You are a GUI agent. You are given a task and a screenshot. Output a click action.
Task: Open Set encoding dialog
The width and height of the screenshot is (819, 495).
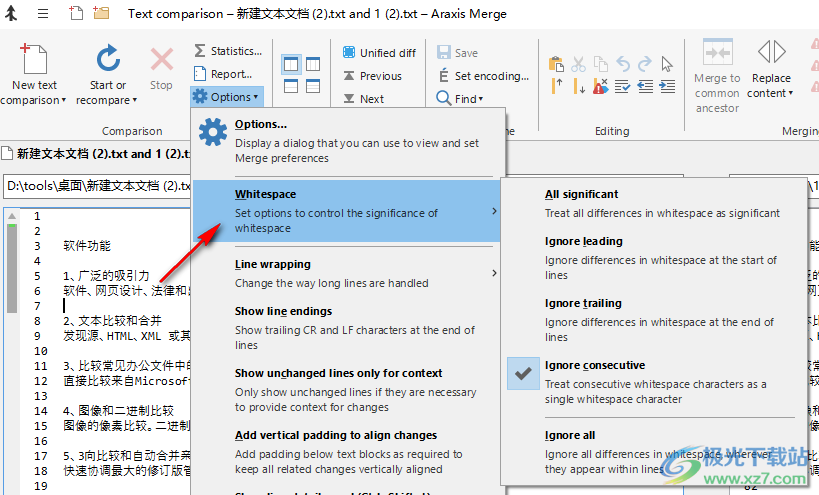tap(483, 76)
